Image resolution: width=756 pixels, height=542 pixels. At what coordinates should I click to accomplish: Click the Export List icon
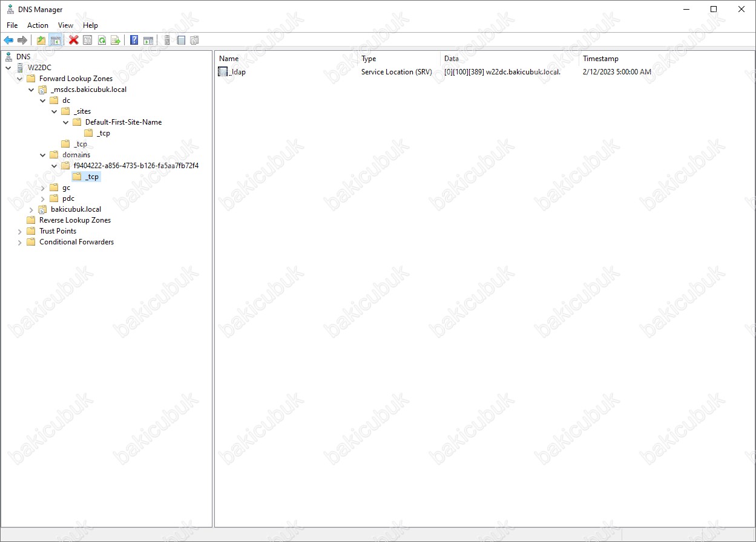tap(116, 41)
